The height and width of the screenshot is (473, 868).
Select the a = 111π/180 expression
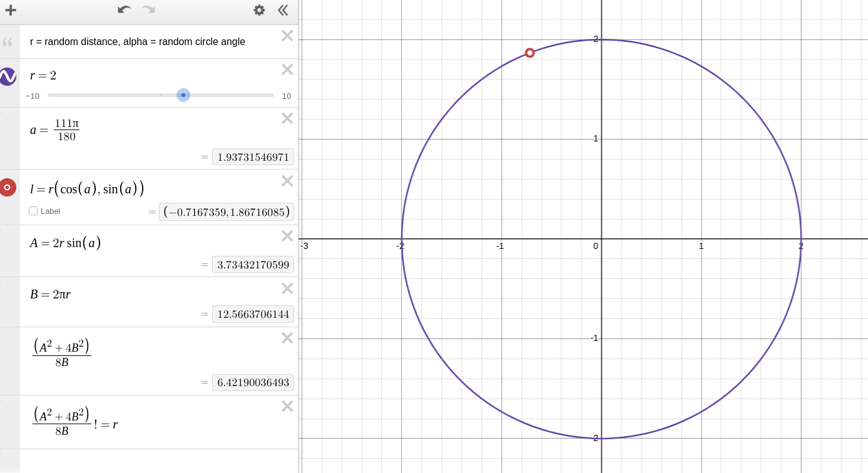125,130
